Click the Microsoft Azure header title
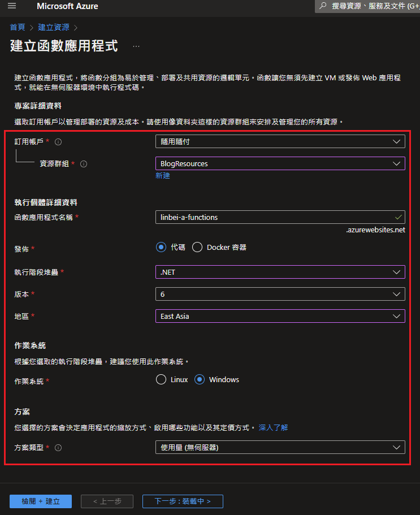Screen dimensions: 420x515 [x=67, y=6]
